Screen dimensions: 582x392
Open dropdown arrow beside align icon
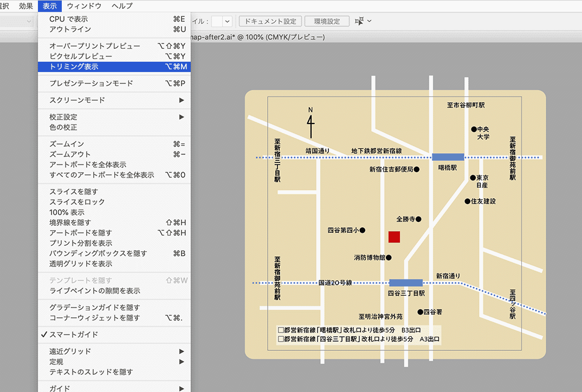click(x=370, y=21)
